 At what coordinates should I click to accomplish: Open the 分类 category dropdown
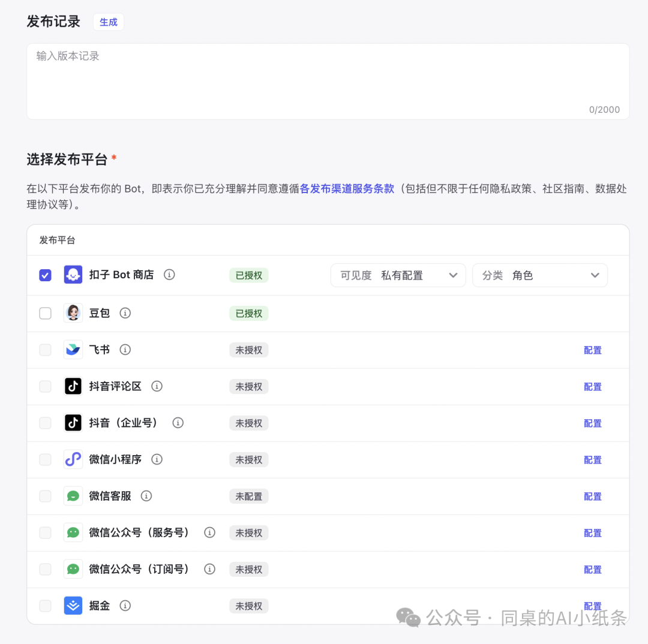pos(539,275)
